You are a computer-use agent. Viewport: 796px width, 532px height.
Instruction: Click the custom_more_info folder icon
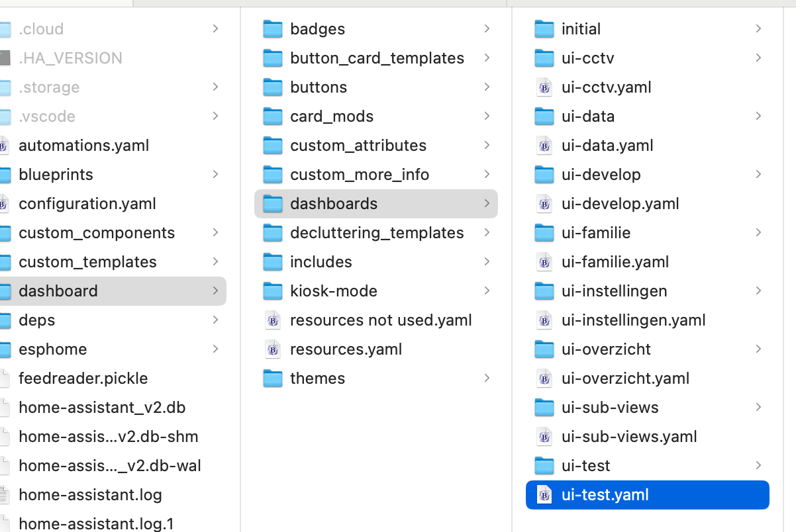[x=272, y=175]
